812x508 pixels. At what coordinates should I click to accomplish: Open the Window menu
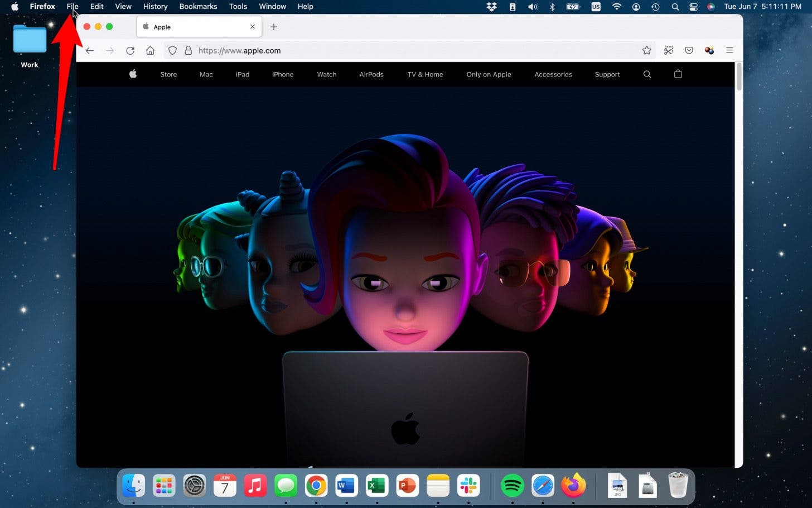click(273, 7)
